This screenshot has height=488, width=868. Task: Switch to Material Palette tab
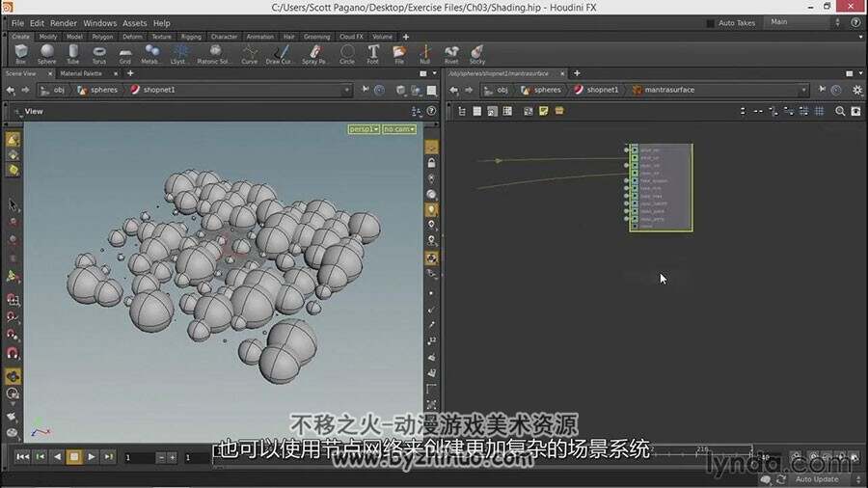coord(81,73)
